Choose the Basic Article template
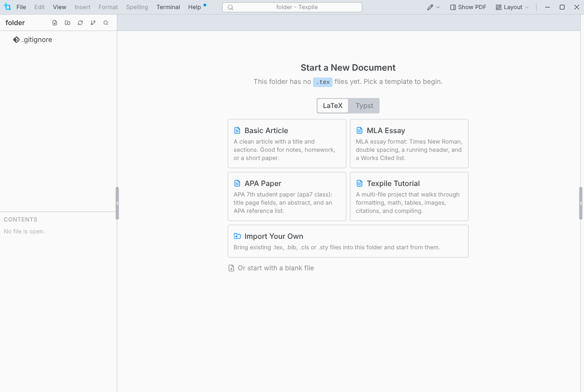This screenshot has height=392, width=584. [x=287, y=144]
